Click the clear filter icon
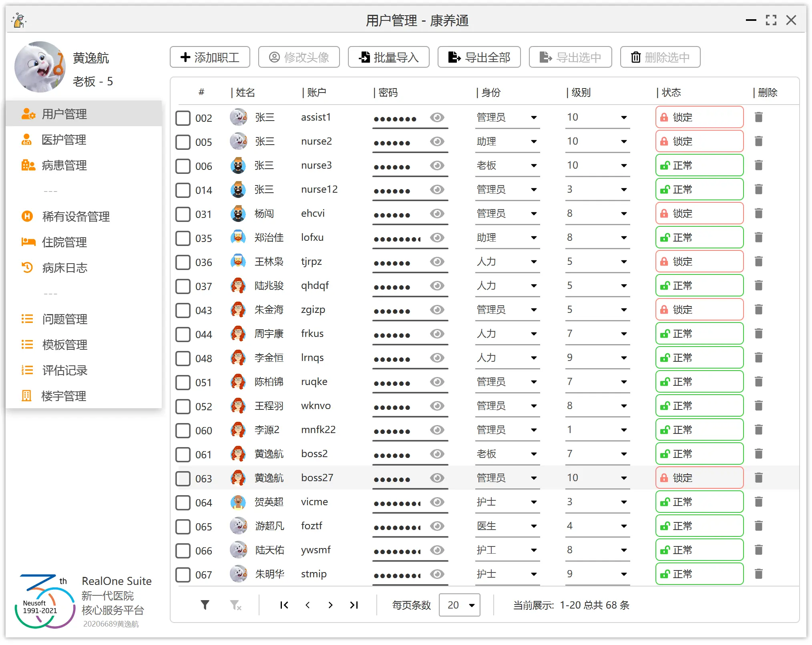This screenshot has width=812, height=645. 235,605
